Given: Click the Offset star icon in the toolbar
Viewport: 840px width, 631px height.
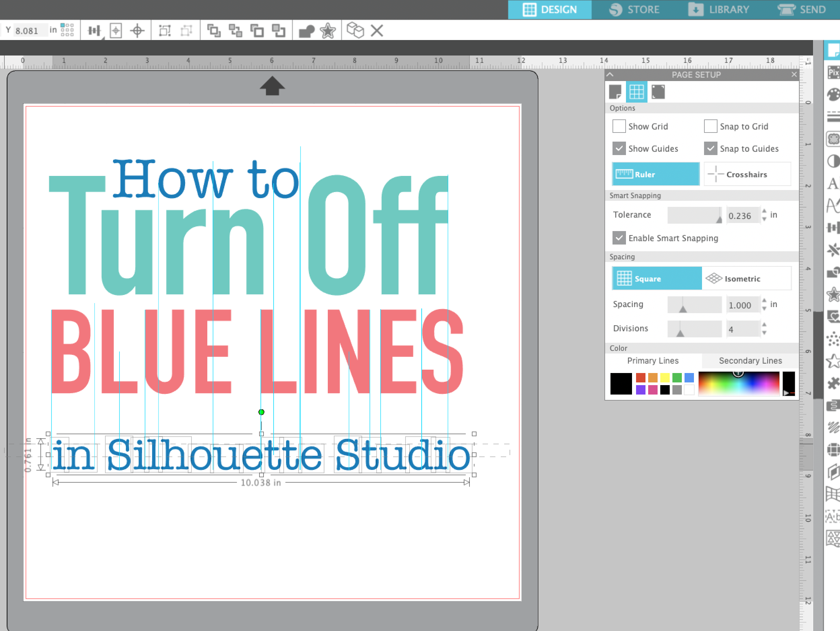Looking at the screenshot, I should click(x=328, y=30).
